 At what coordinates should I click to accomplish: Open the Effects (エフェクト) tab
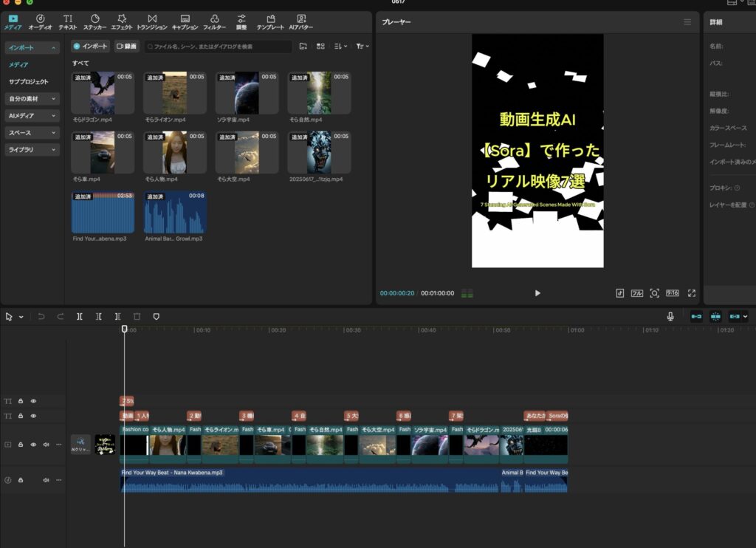coord(122,22)
